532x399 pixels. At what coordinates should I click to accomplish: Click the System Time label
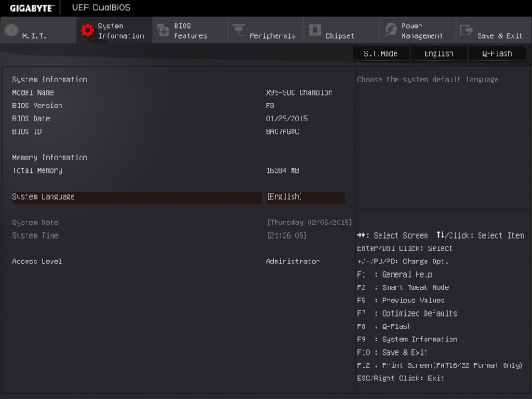35,236
